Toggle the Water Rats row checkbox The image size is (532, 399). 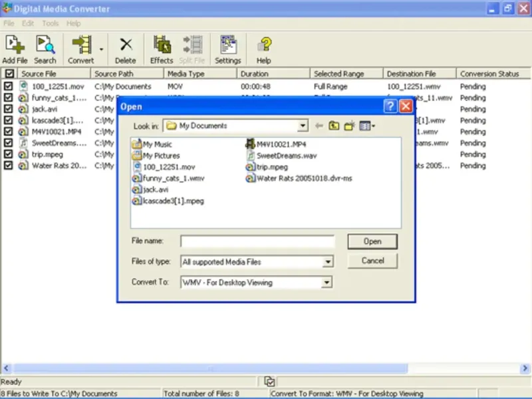tap(8, 165)
